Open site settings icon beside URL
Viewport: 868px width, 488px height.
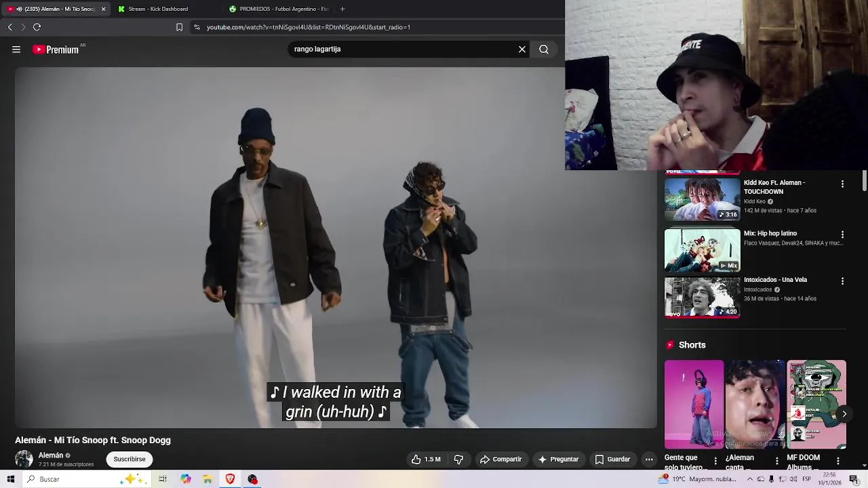(x=197, y=27)
